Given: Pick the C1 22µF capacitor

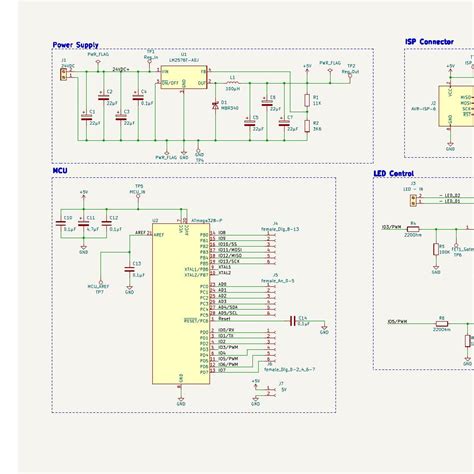Looking at the screenshot, I should 86,117.
